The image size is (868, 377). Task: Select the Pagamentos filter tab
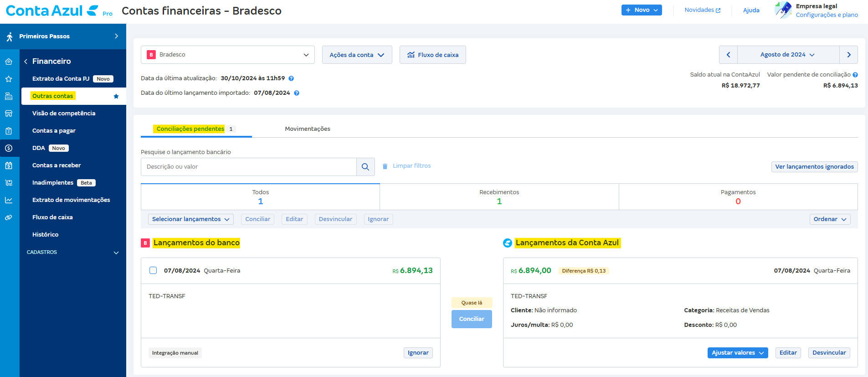[738, 197]
